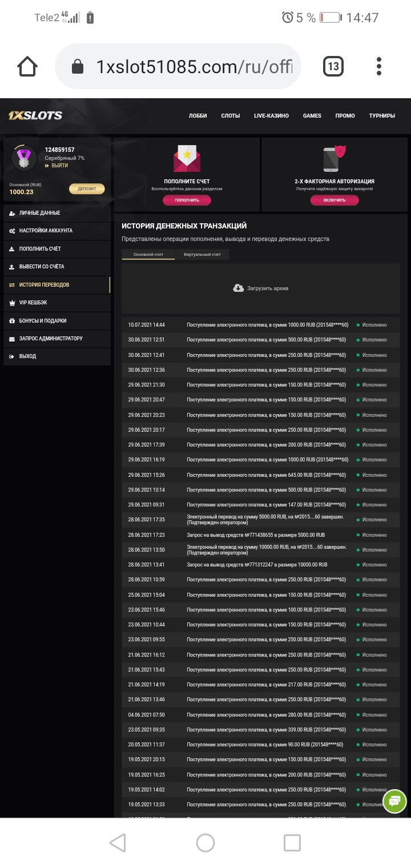
Task: Open История переводов via arrows icon
Action: [x=13, y=284]
